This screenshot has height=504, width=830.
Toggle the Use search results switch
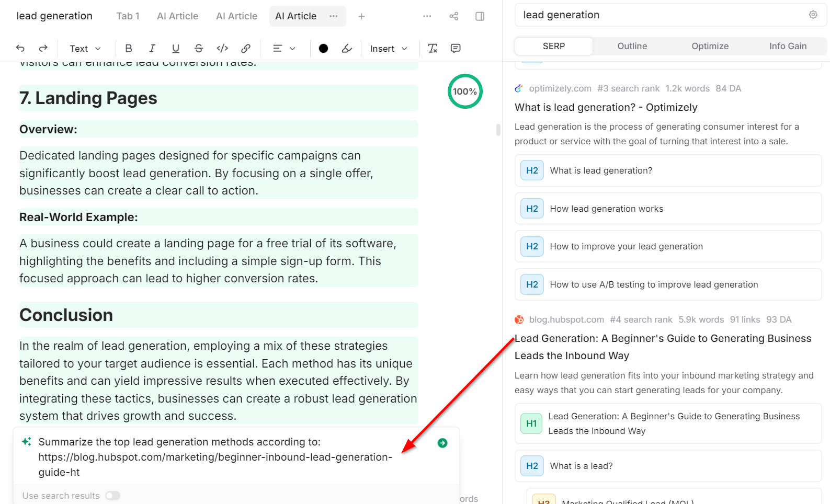[x=112, y=496]
